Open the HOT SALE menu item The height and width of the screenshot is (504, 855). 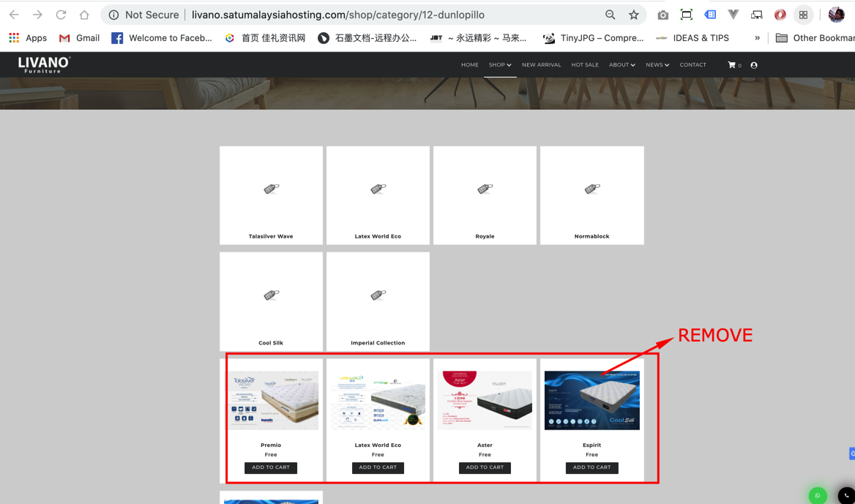(x=585, y=65)
